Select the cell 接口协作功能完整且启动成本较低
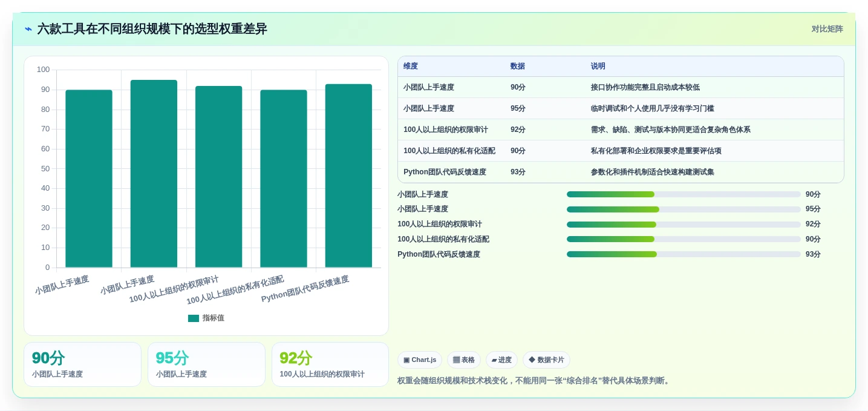The height and width of the screenshot is (411, 868). tap(645, 87)
